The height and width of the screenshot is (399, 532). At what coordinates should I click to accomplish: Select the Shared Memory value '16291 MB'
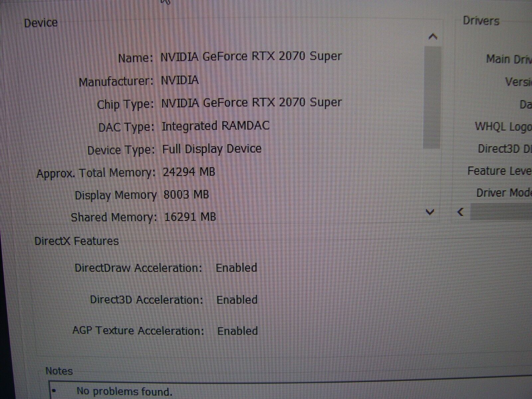click(x=190, y=217)
